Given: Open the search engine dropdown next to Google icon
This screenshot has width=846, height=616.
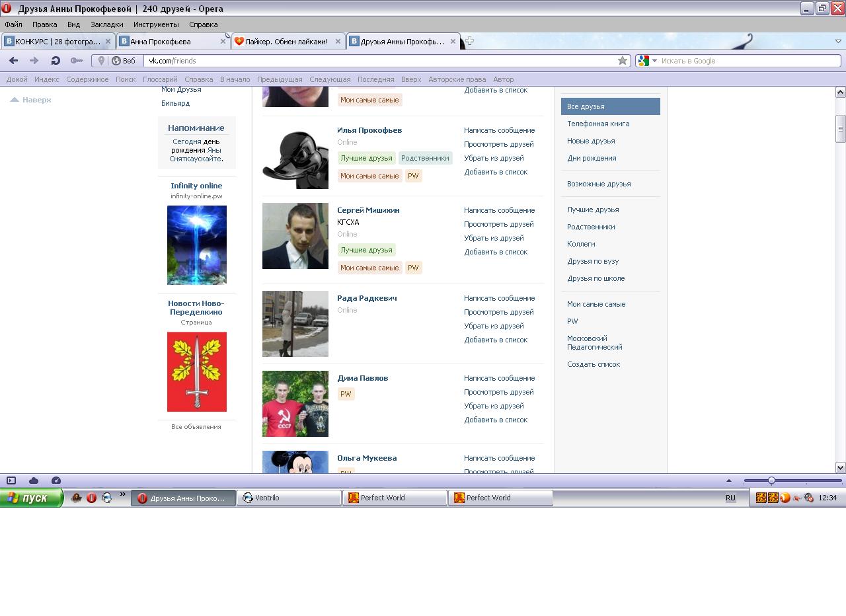Looking at the screenshot, I should pyautogui.click(x=655, y=61).
